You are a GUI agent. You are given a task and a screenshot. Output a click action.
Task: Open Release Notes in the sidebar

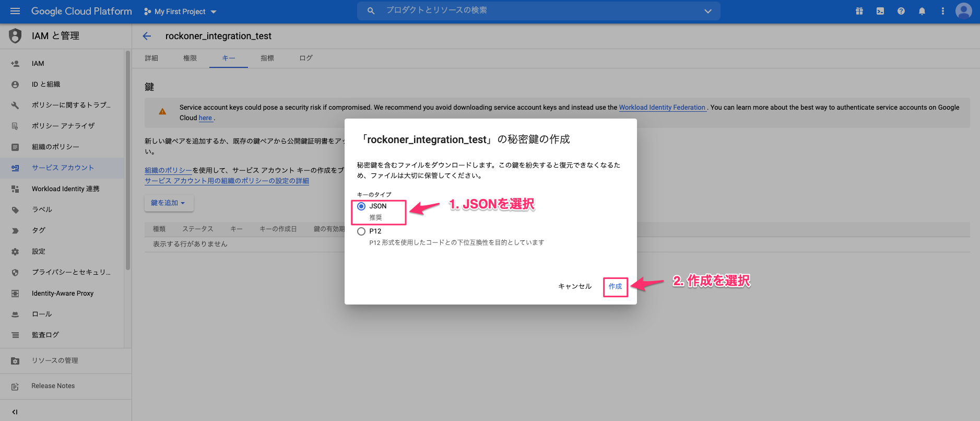tap(66, 386)
